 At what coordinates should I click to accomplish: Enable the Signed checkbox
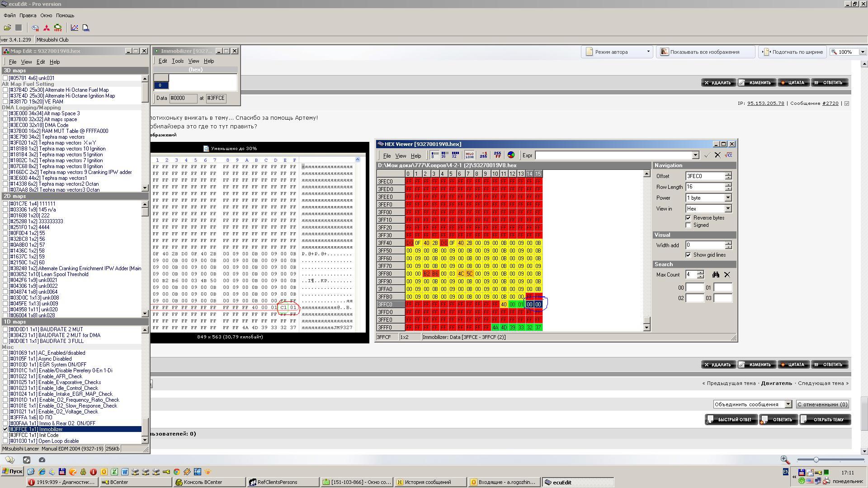point(688,225)
